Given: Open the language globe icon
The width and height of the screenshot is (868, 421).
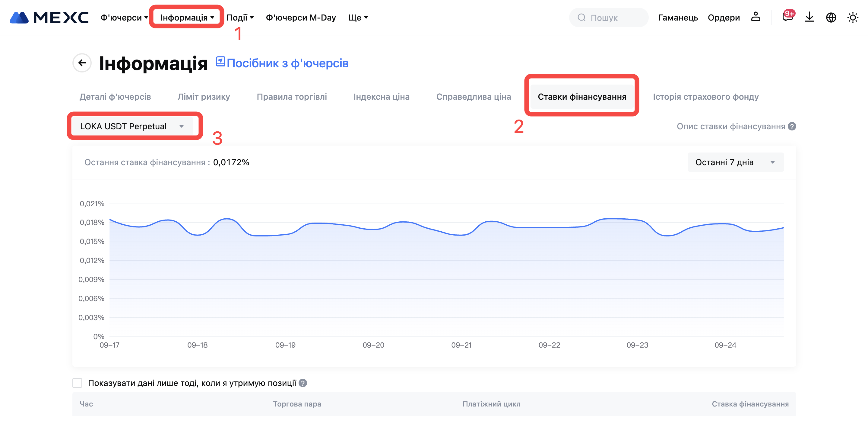Looking at the screenshot, I should (831, 17).
